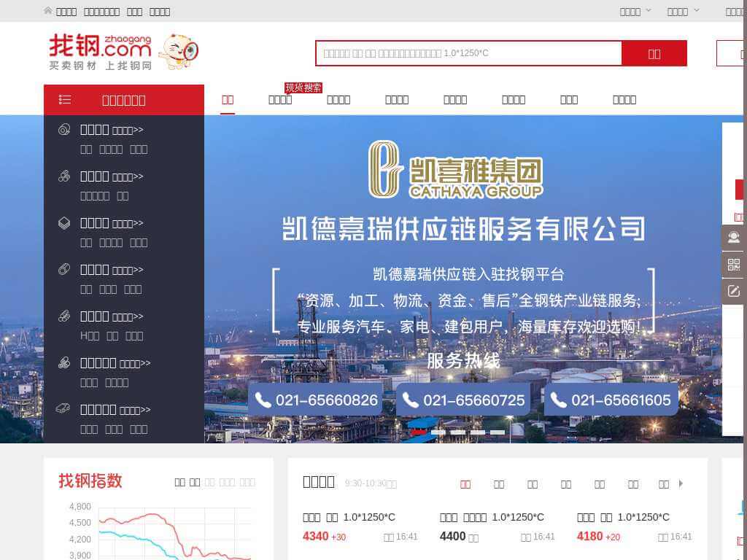Click the phone number 021-65660826
Viewport: 747px width, 560px height.
click(327, 400)
